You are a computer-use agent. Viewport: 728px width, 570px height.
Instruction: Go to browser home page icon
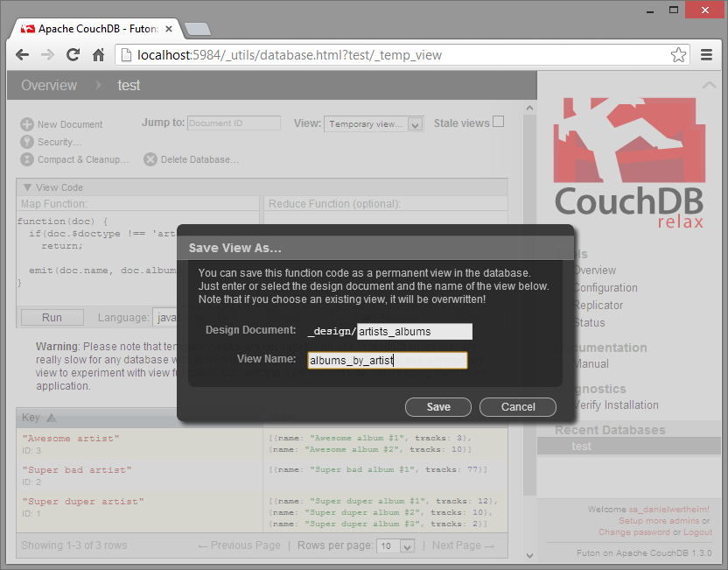[98, 55]
